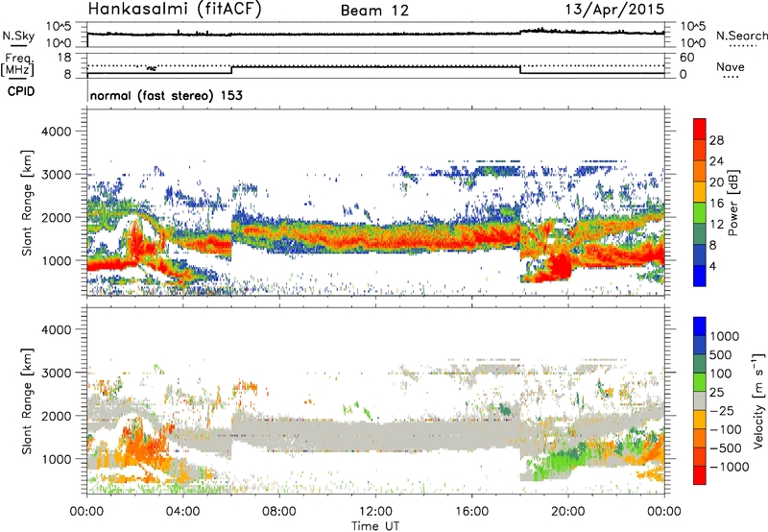Select the -500 label on the velocity colorbar
Viewport: 768px width, 532px height.
pos(726,448)
